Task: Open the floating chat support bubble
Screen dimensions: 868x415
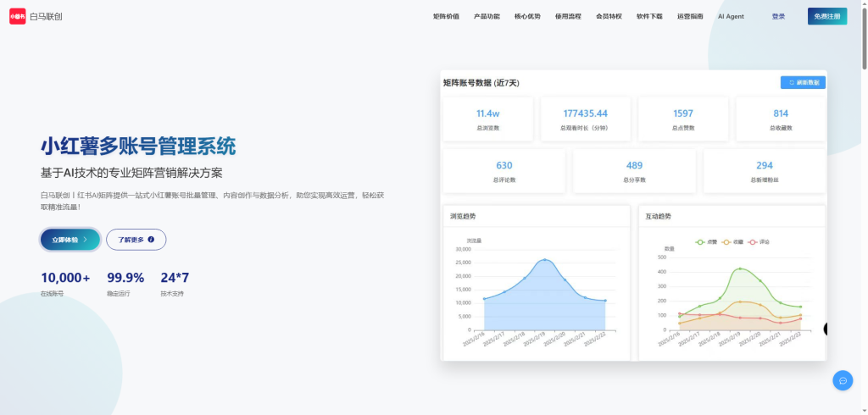Action: click(843, 380)
